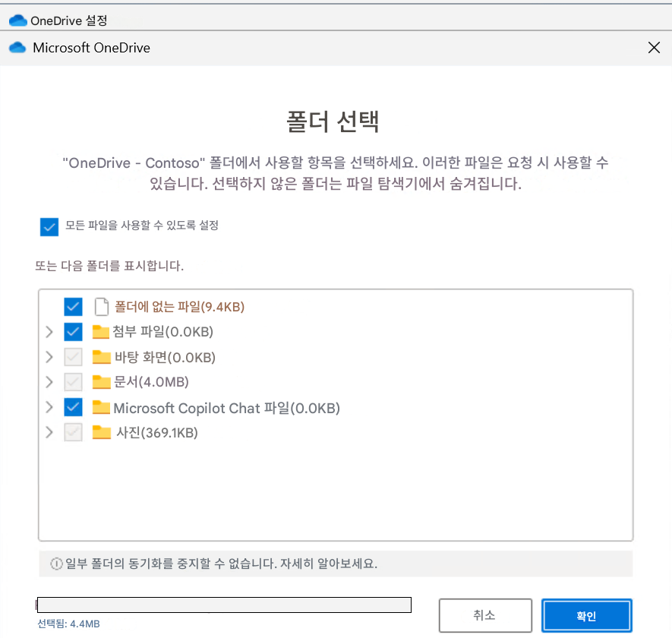Screen dimensions: 672x638
Task: Click the Microsoft Copilot Chat 파일 folder icon
Action: tap(102, 407)
